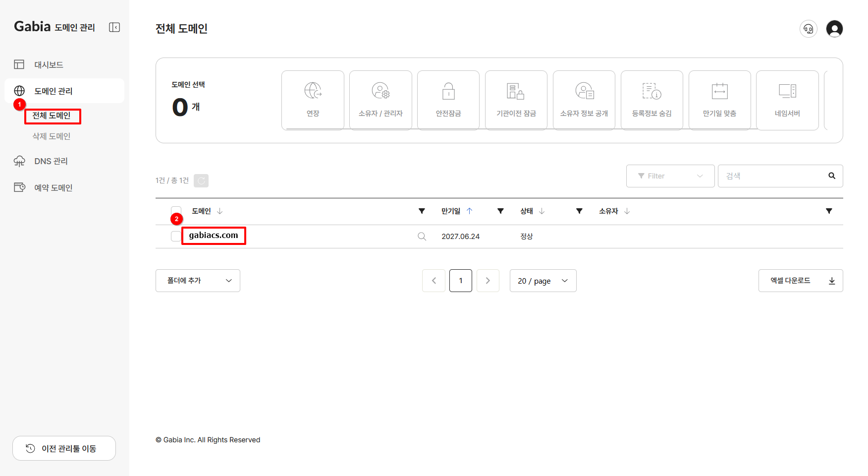This screenshot has width=868, height=476.
Task: Click the 소유자 / 관리자 card
Action: (x=380, y=100)
